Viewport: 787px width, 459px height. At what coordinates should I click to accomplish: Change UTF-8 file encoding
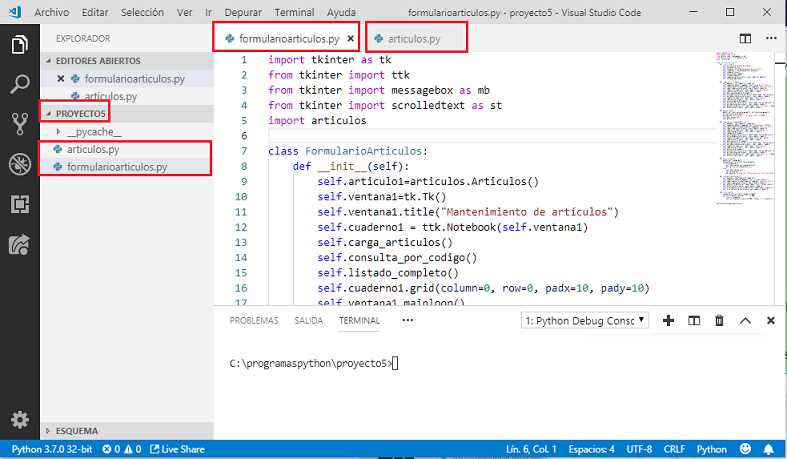pyautogui.click(x=639, y=449)
